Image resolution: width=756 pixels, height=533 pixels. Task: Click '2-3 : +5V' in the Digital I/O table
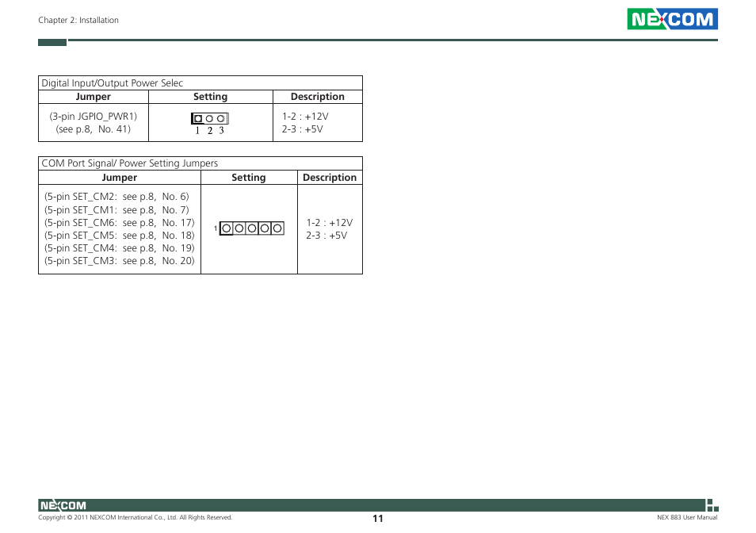coord(302,128)
